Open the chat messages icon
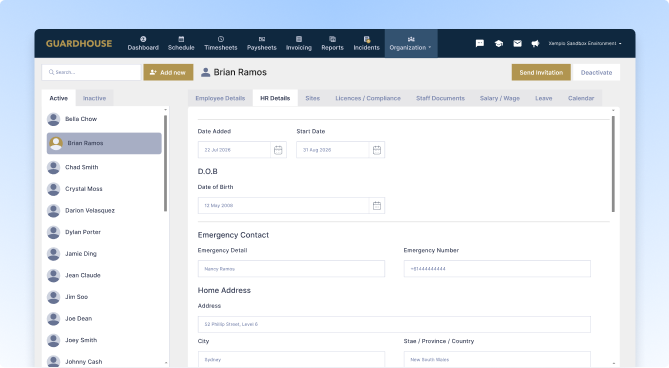Image resolution: width=669 pixels, height=368 pixels. coord(480,43)
